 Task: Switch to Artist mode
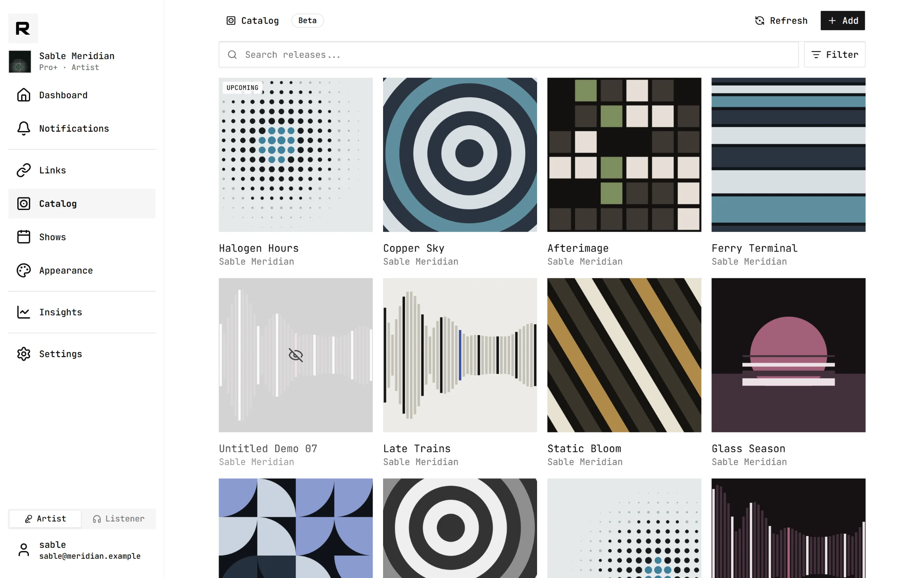coord(45,519)
